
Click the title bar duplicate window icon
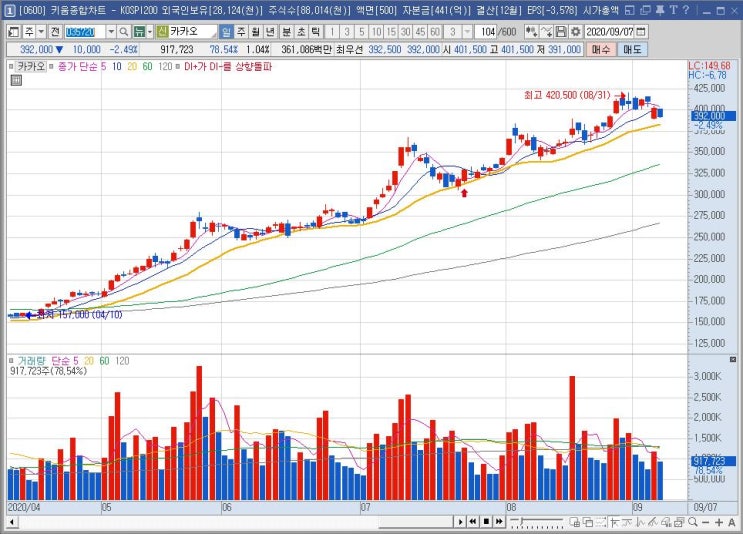644,9
